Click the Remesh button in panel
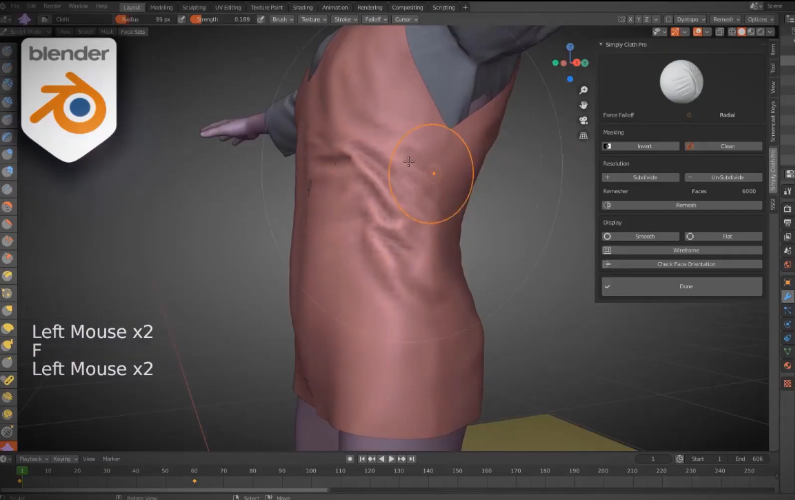The image size is (795, 500). tap(682, 205)
